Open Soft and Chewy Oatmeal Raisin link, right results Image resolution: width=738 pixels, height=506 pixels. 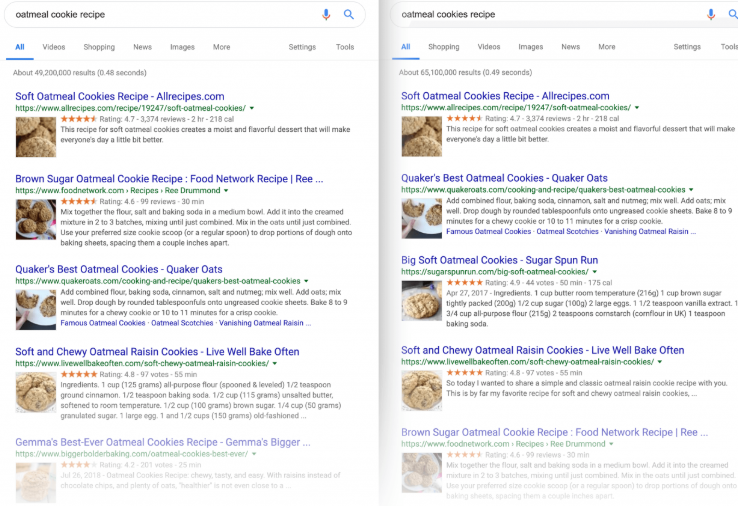point(543,350)
